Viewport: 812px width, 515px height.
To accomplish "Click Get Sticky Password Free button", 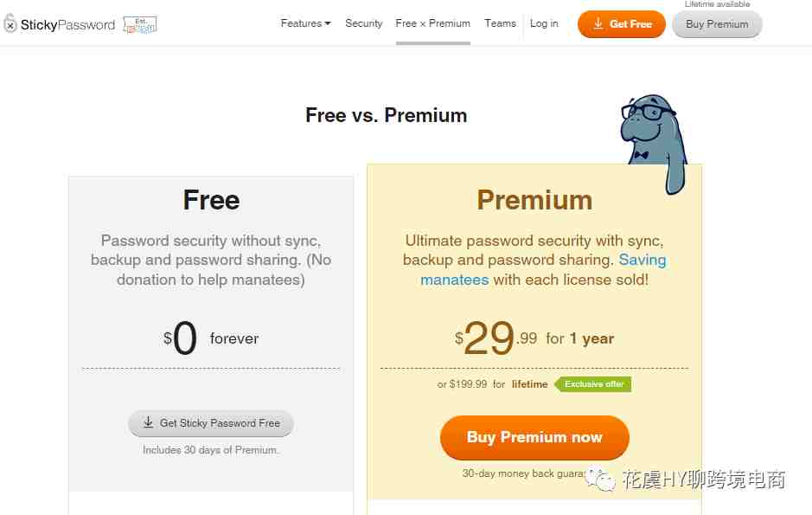I will (211, 423).
